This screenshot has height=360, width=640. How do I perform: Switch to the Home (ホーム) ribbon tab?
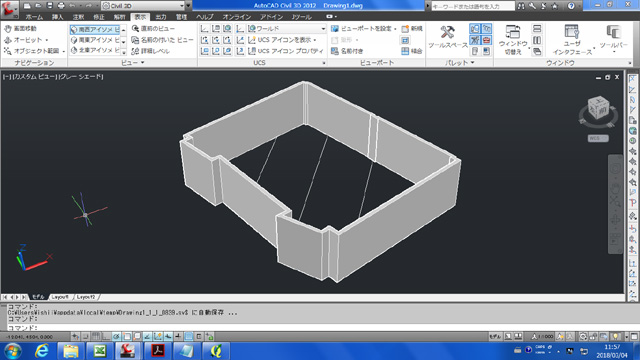click(x=34, y=17)
